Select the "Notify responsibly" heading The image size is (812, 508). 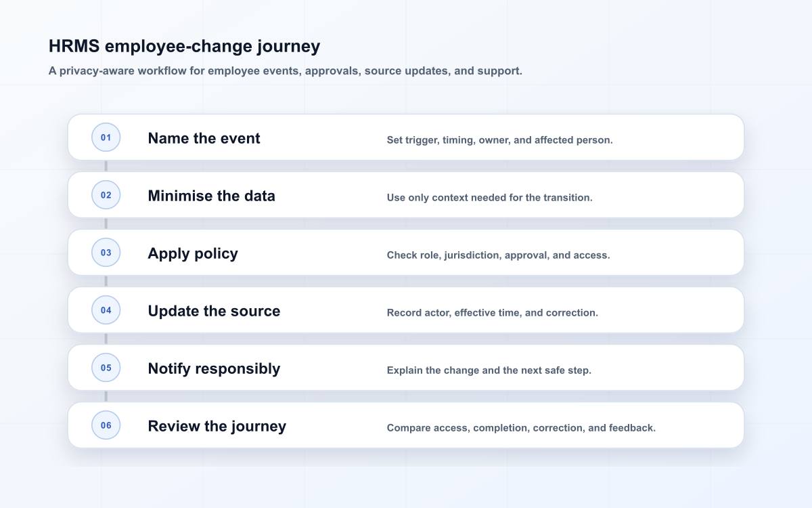coord(214,368)
